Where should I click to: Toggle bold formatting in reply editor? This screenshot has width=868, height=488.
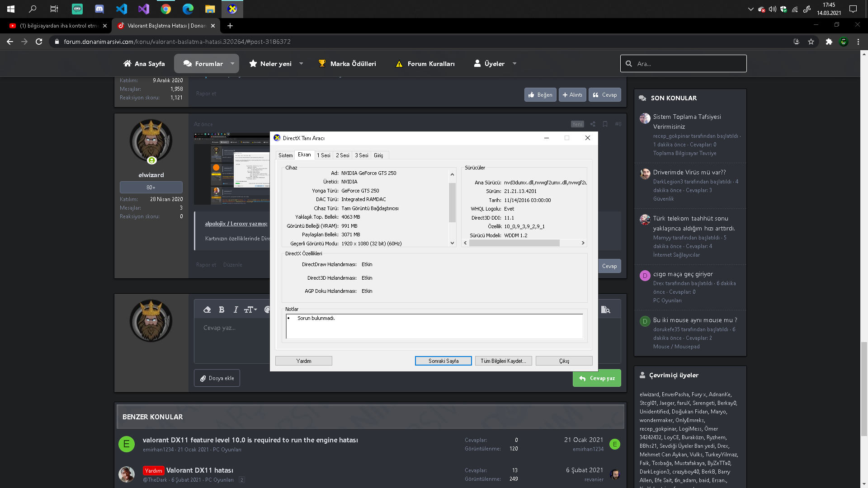pyautogui.click(x=222, y=310)
